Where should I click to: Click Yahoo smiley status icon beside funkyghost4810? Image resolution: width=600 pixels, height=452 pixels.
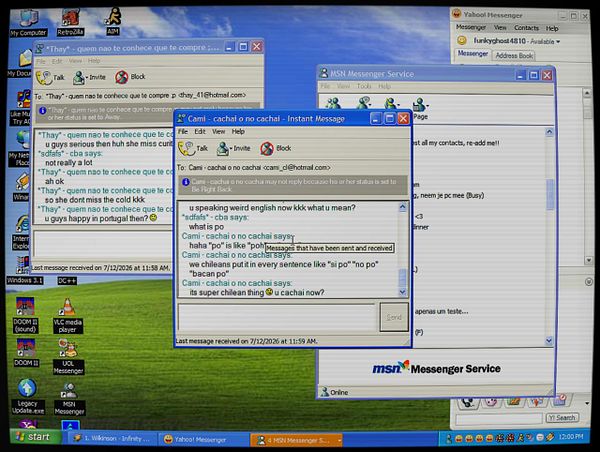pos(462,40)
